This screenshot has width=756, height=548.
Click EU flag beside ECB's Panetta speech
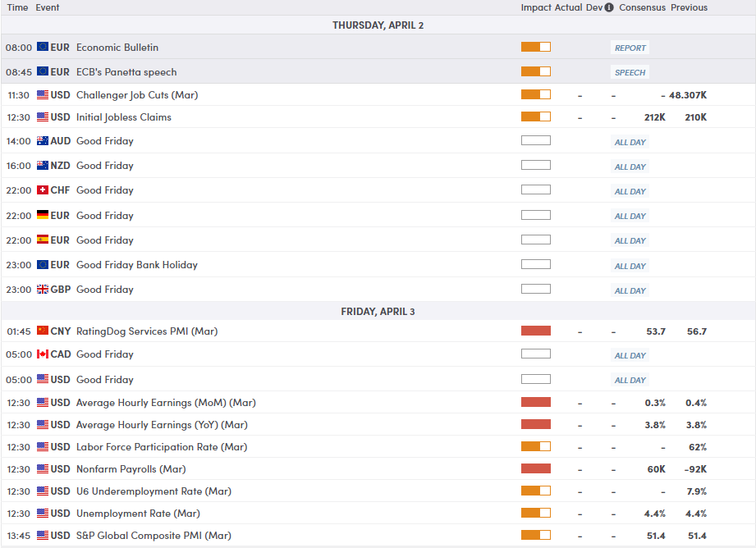(43, 71)
